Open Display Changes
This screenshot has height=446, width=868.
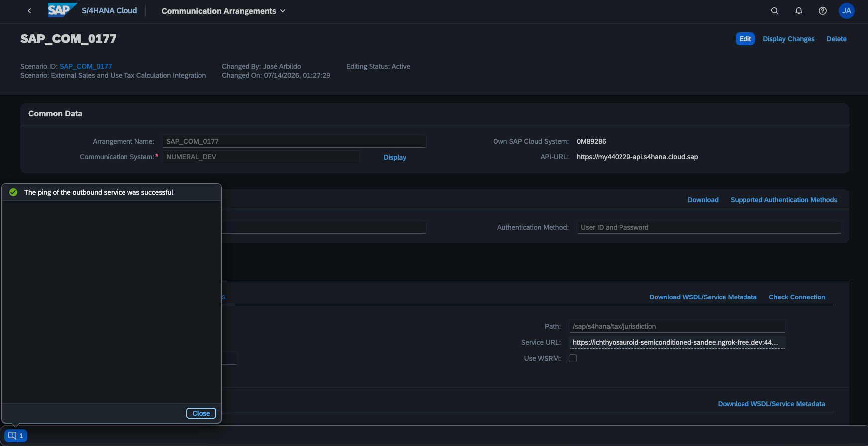(x=789, y=39)
